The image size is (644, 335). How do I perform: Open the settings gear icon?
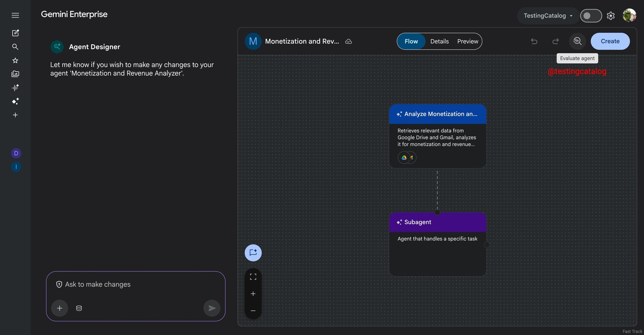[611, 15]
